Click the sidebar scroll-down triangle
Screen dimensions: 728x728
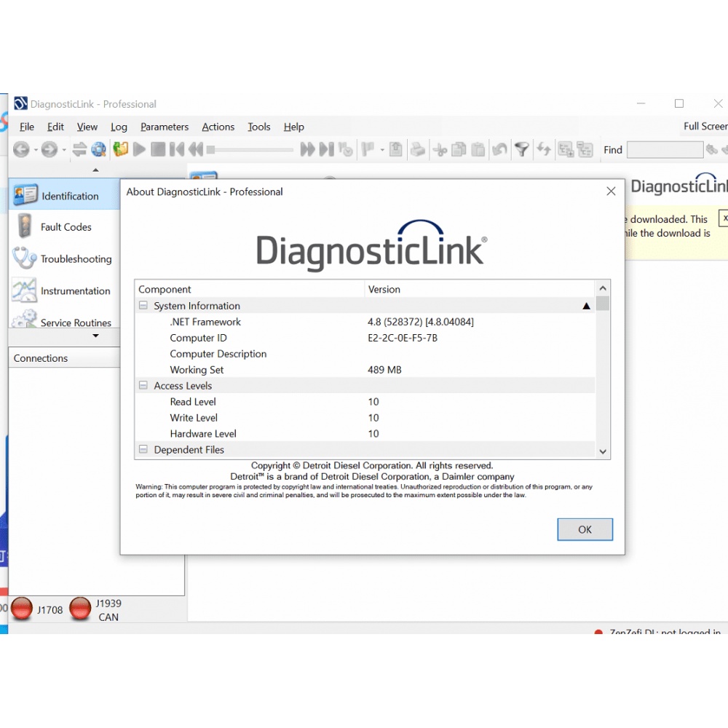click(95, 336)
